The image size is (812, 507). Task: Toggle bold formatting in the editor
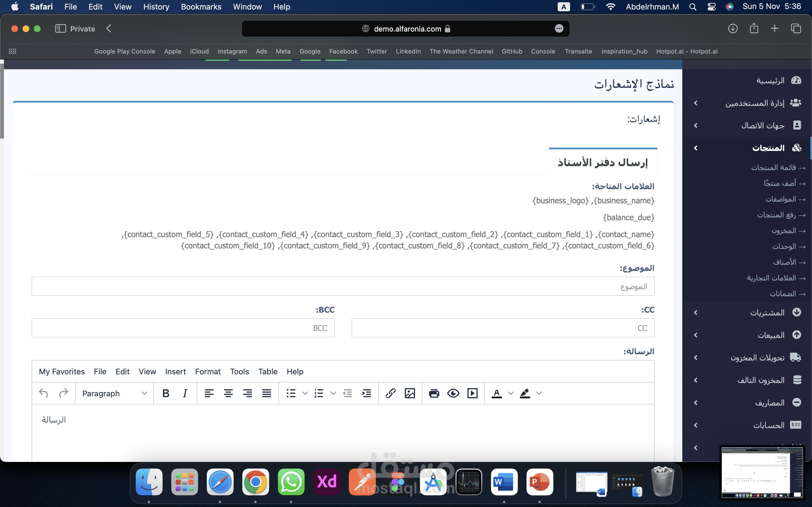point(166,393)
